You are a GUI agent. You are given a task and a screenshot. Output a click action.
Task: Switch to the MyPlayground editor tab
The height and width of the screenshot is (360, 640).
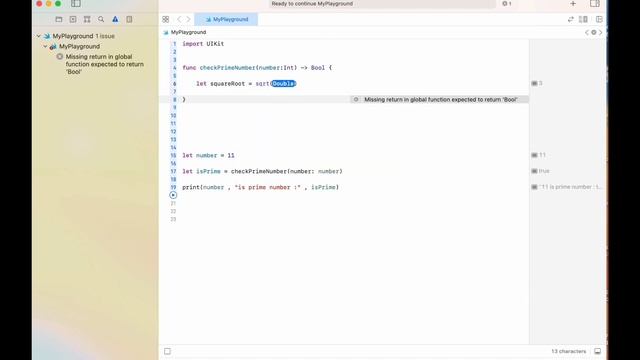[226, 19]
